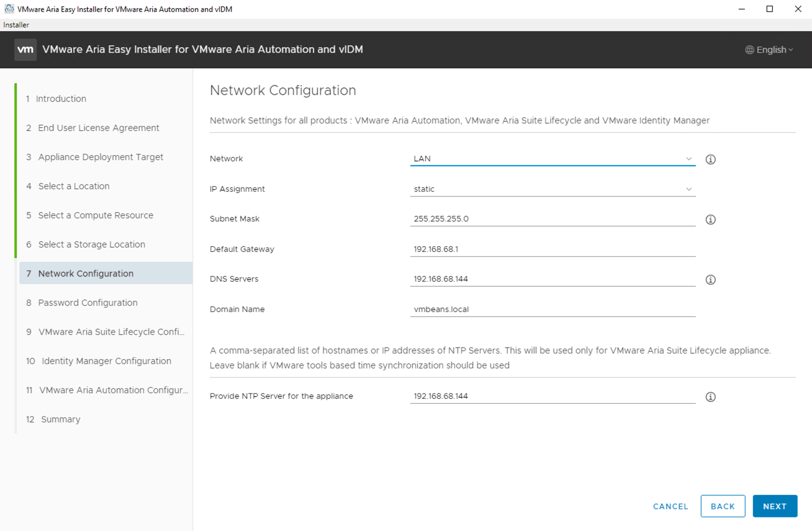Click the 'Network' field label
The width and height of the screenshot is (812, 531).
[227, 159]
